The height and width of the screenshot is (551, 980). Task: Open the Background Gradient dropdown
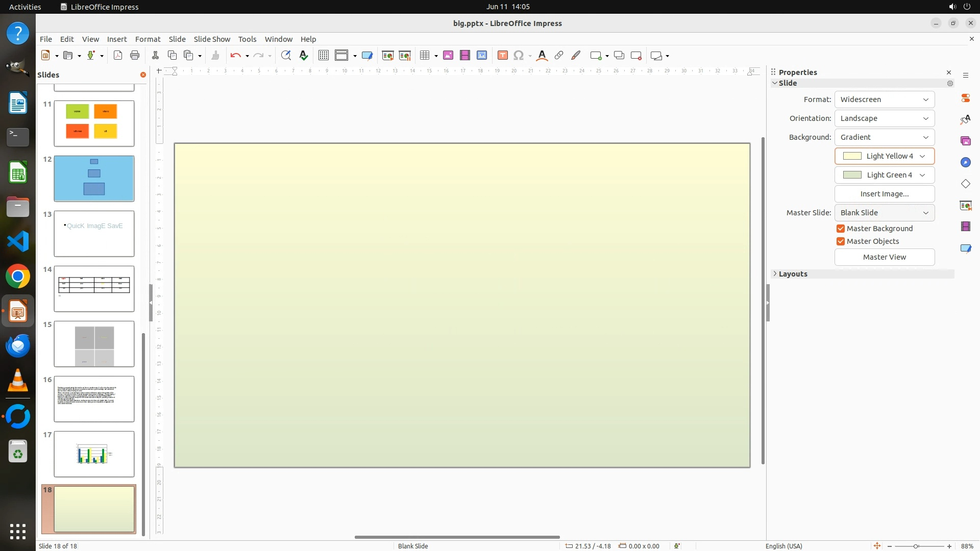click(x=884, y=137)
